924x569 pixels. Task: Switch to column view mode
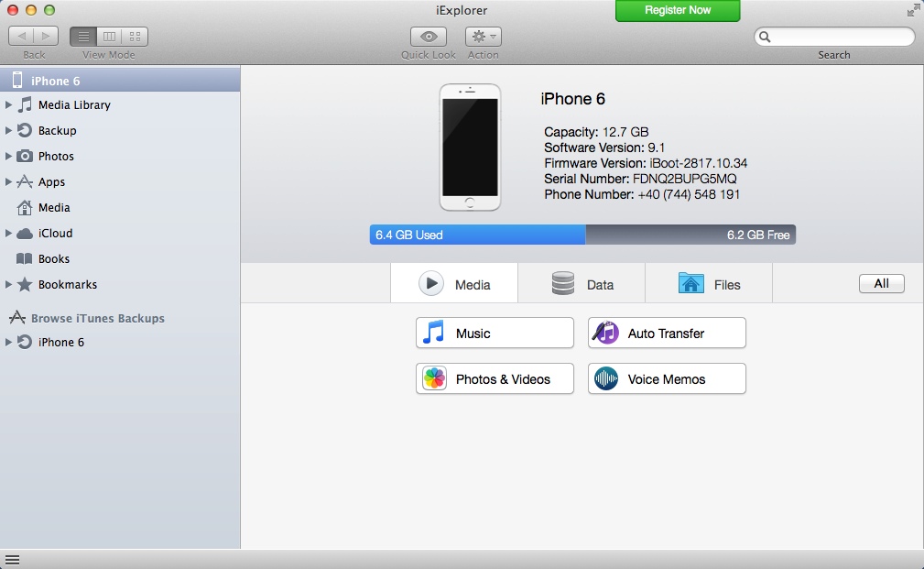109,37
